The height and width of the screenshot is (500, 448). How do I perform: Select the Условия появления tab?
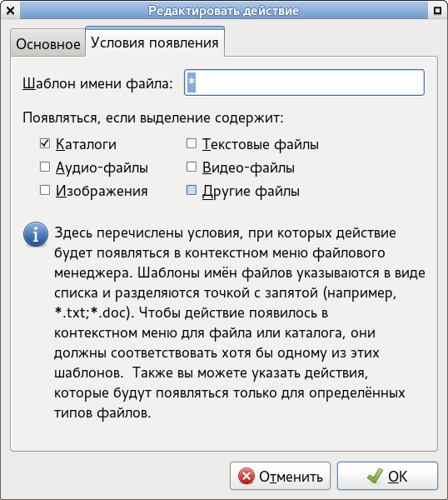[155, 42]
